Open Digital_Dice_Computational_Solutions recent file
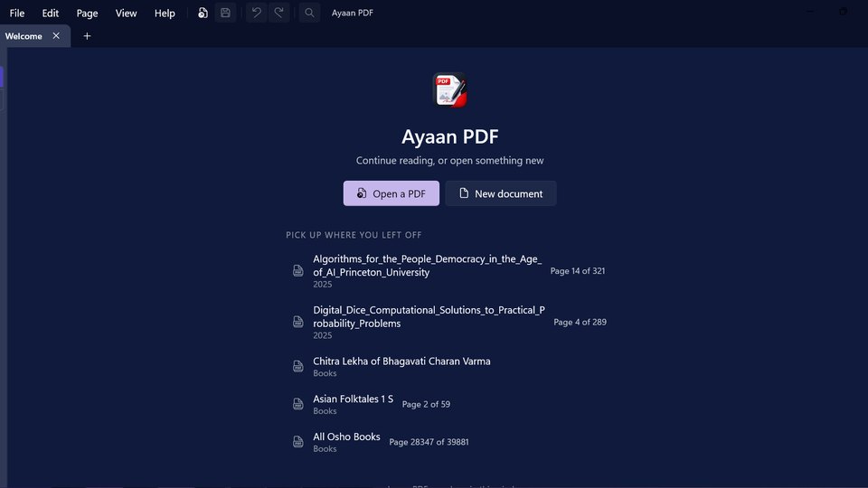The width and height of the screenshot is (868, 488). click(449, 322)
